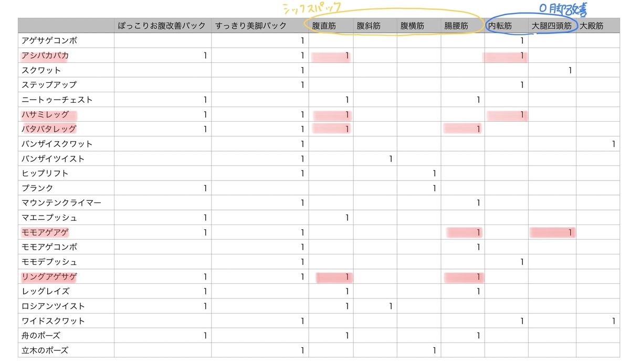This screenshot has width=630, height=364.
Task: Click アゲサゲコンボ row's 1 under 内転筋
Action: pyautogui.click(x=522, y=40)
